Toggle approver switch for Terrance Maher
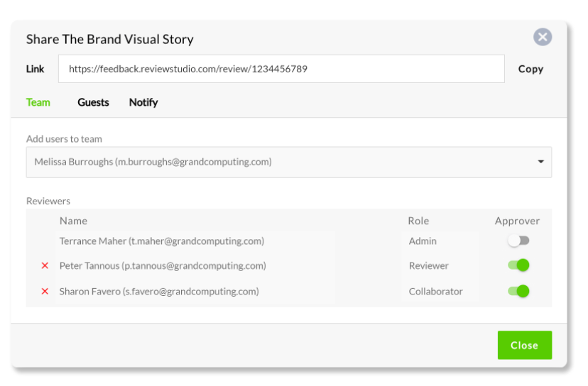Viewport: 588px width, 386px height. [x=518, y=241]
